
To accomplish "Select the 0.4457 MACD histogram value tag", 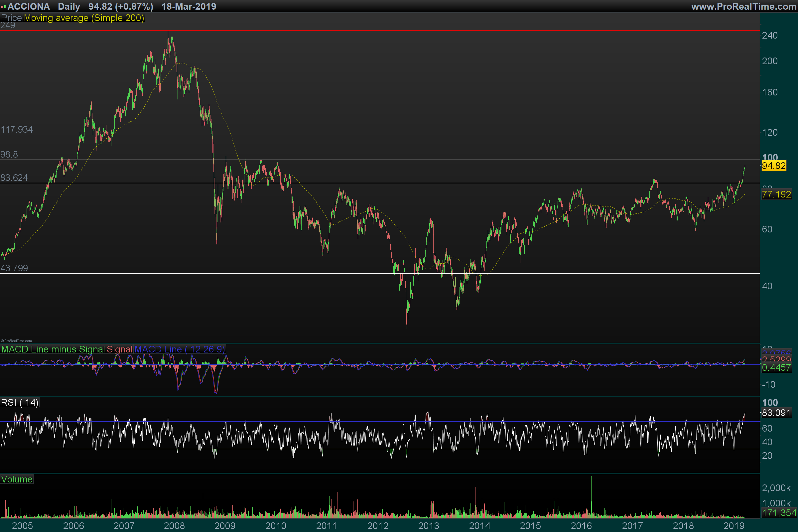I will coord(776,368).
